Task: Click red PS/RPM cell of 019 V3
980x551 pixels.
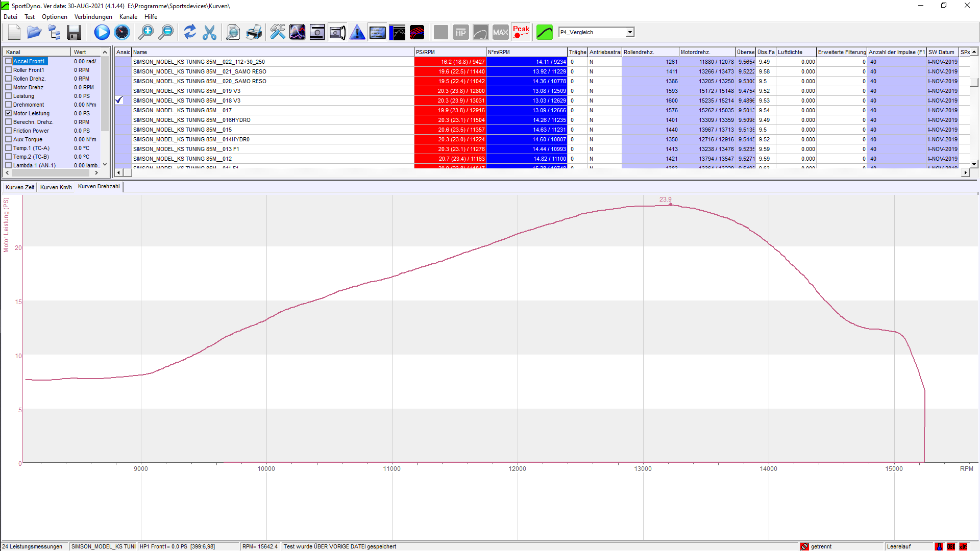Action: pos(450,91)
